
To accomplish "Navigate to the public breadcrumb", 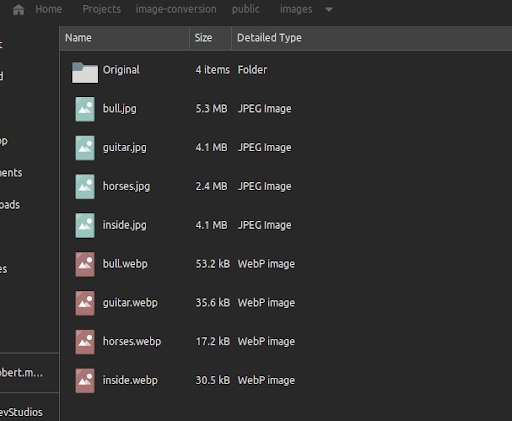I will [x=246, y=9].
